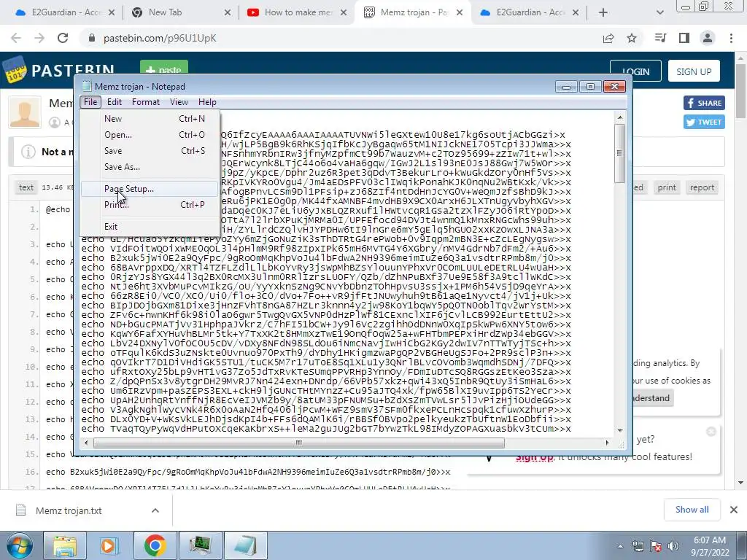
Task: Expand the tab search chevron
Action: click(x=659, y=13)
